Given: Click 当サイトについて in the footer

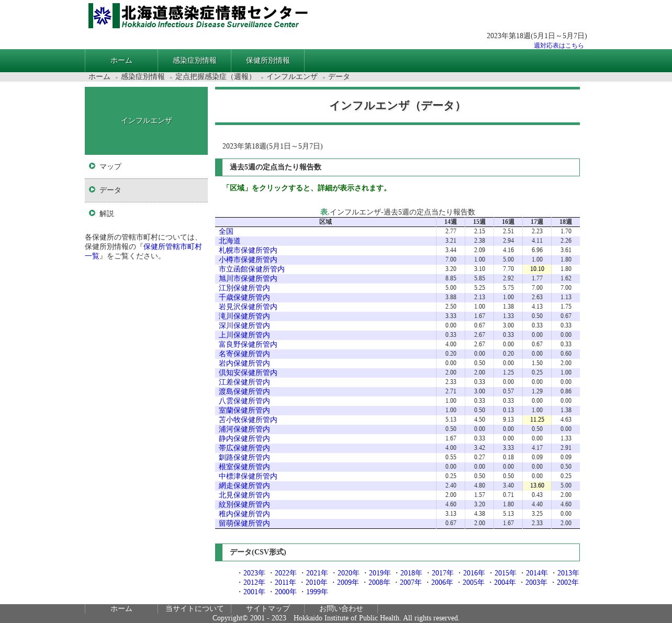Looking at the screenshot, I should coord(195,609).
